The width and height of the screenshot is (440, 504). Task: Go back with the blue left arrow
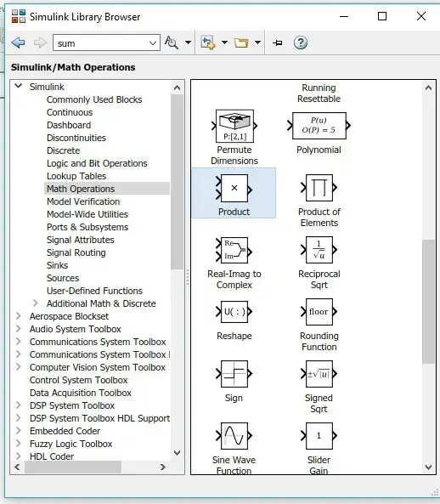pos(19,42)
